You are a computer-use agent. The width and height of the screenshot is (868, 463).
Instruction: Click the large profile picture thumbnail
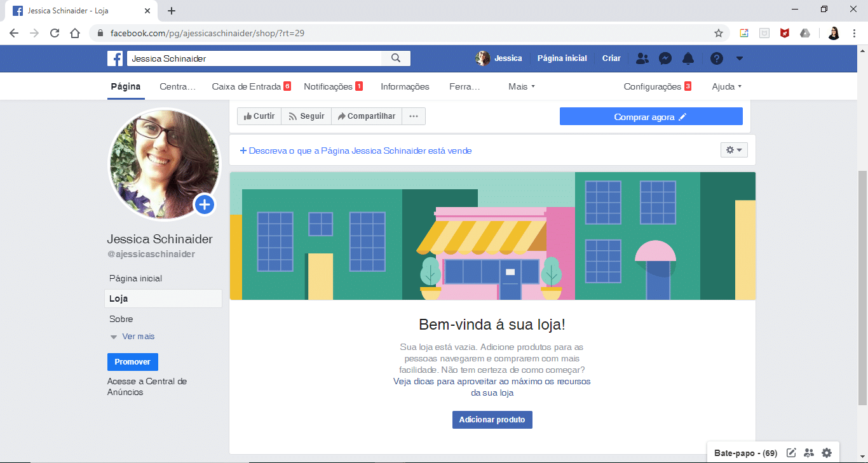(x=165, y=164)
